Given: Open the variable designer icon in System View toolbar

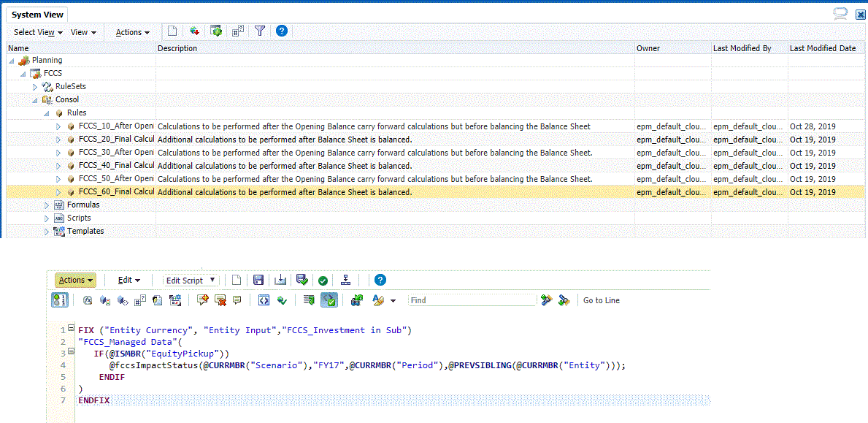Looking at the screenshot, I should click(238, 31).
